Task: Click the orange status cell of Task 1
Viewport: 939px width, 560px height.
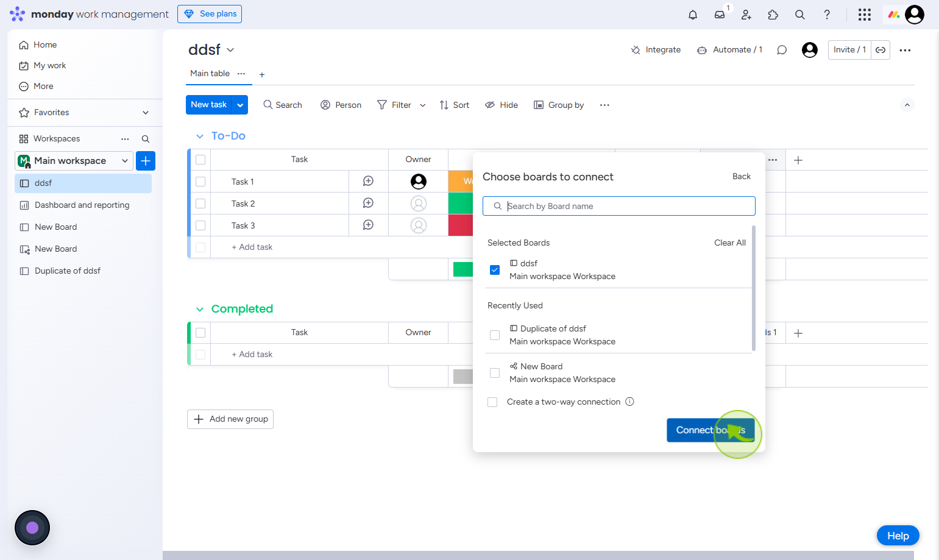Action: [461, 182]
